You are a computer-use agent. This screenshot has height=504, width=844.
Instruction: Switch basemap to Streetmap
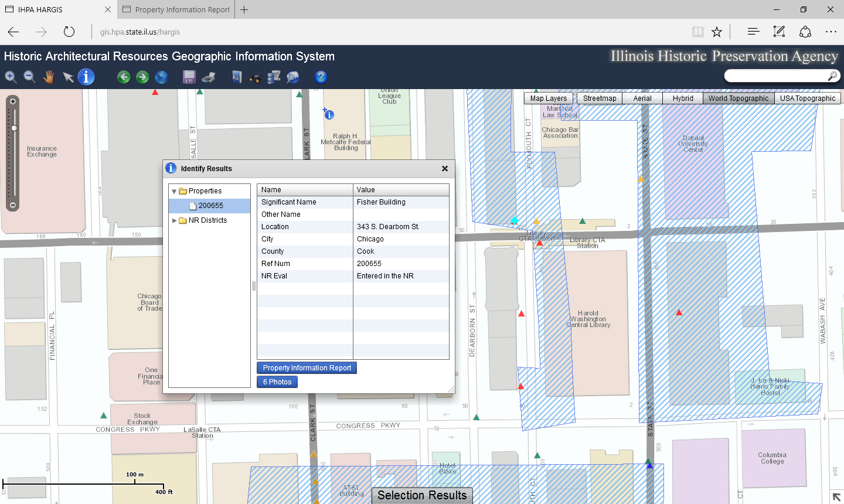(x=600, y=98)
